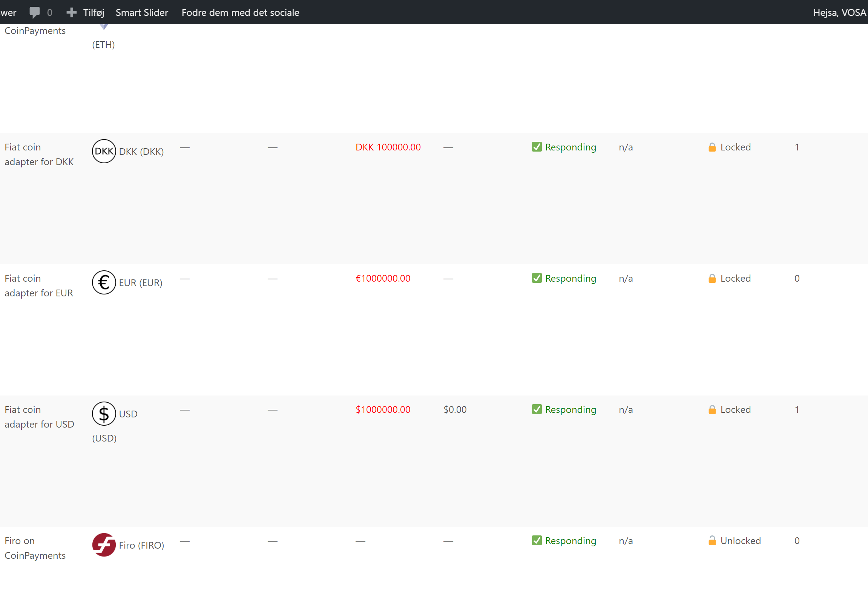Click the red DKK 100000.00 amount

tap(388, 147)
